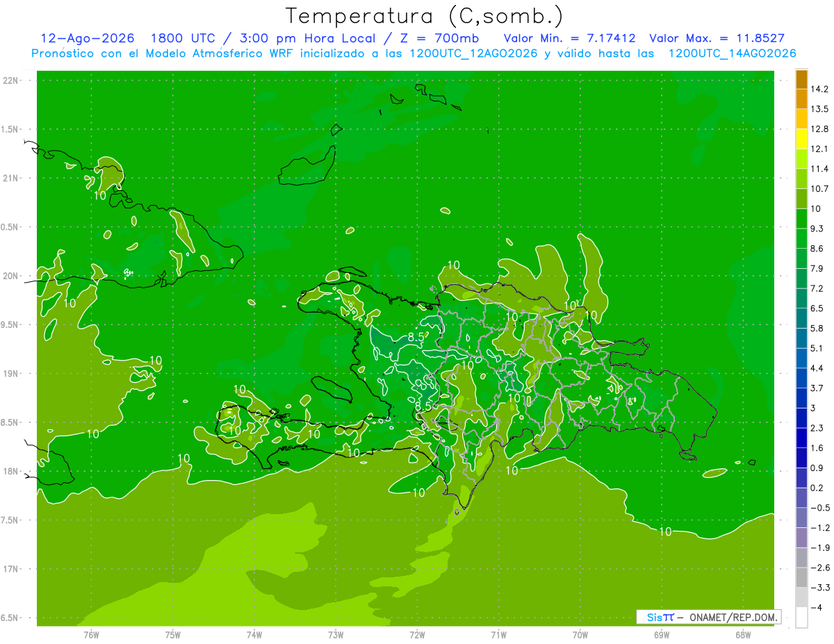The height and width of the screenshot is (644, 834).
Task: Click the '69W' longitude axis label
Action: [x=662, y=634]
